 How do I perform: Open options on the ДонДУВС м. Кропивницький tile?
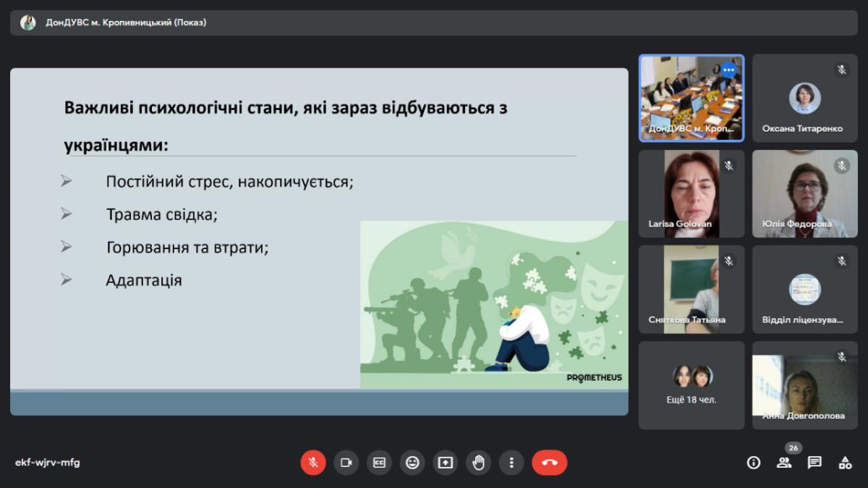[x=728, y=70]
